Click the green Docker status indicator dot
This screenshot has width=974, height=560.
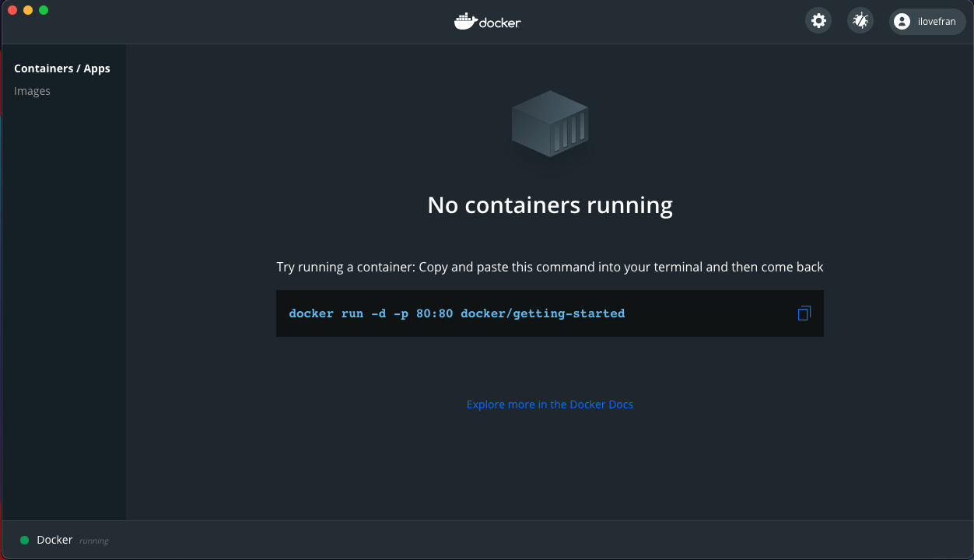click(x=25, y=540)
